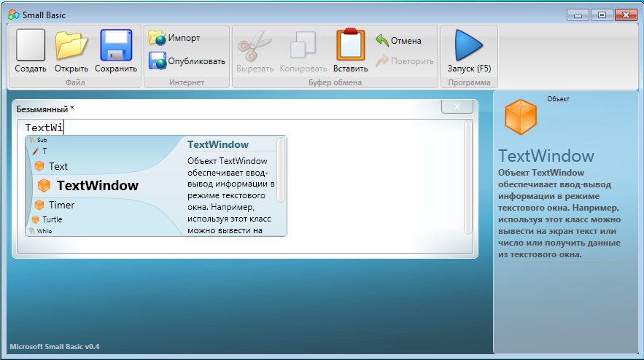Choose TextWindow in the suggestion list
This screenshot has height=360, width=644.
tap(88, 186)
